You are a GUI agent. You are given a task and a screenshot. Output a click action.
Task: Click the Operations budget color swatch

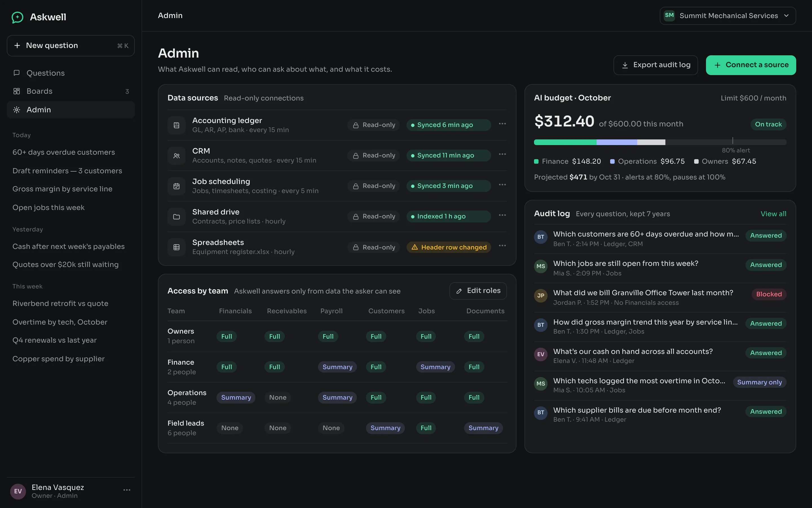[x=612, y=162]
